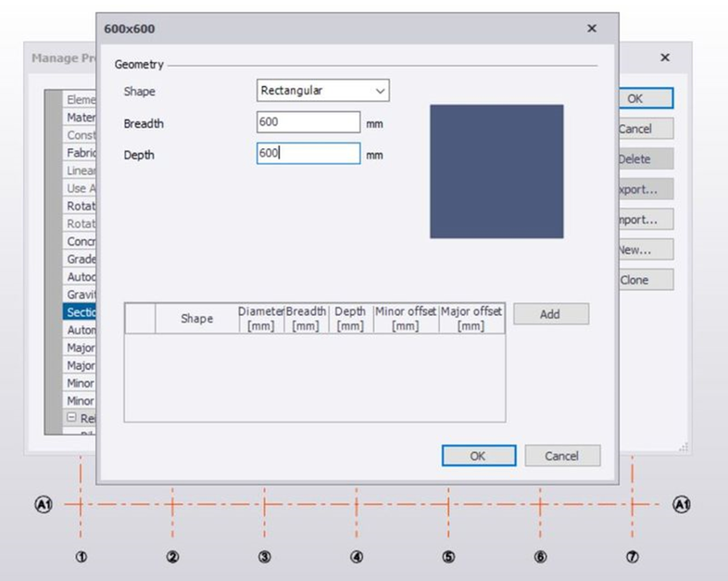Click the Diameter [mm] column header

(x=261, y=319)
